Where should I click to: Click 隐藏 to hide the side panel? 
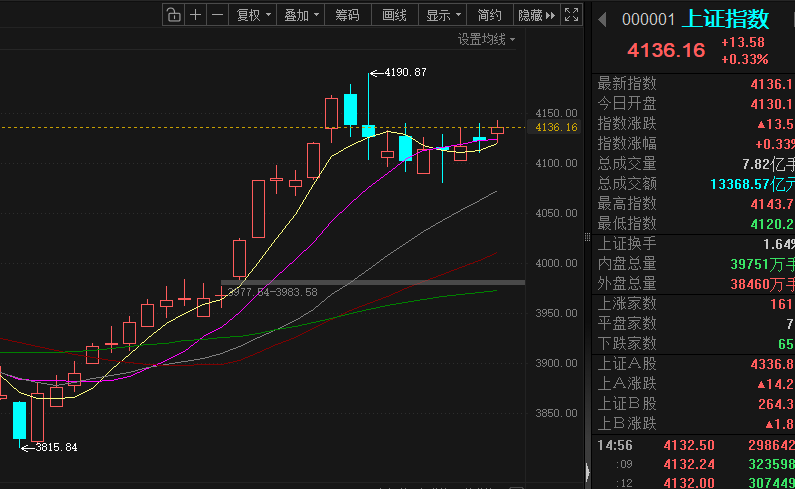[536, 15]
